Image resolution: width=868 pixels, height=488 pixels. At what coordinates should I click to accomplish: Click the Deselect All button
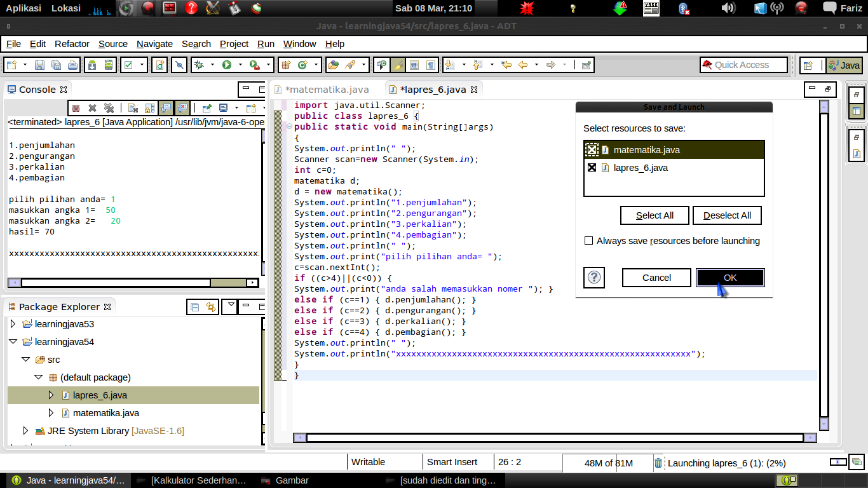[727, 215]
